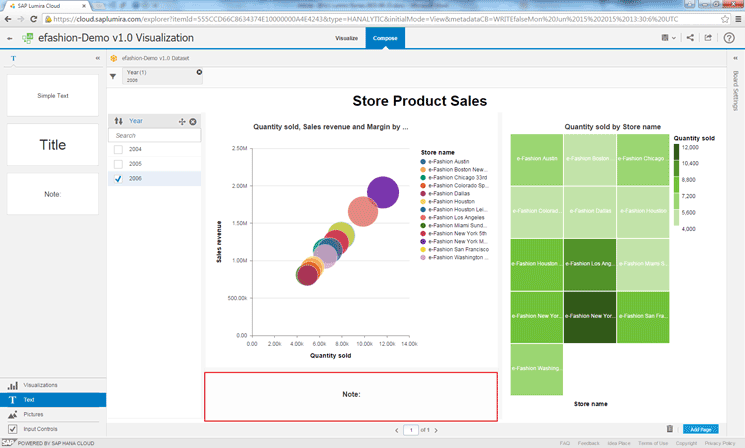745x448 pixels.
Task: Expand the Board Settings side panel
Action: click(735, 58)
